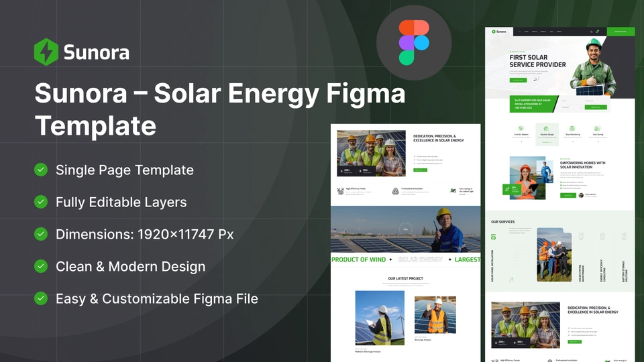Viewport: 644px width, 362px height.
Task: Click the green button under First Solar Service Provider
Action: point(518,80)
